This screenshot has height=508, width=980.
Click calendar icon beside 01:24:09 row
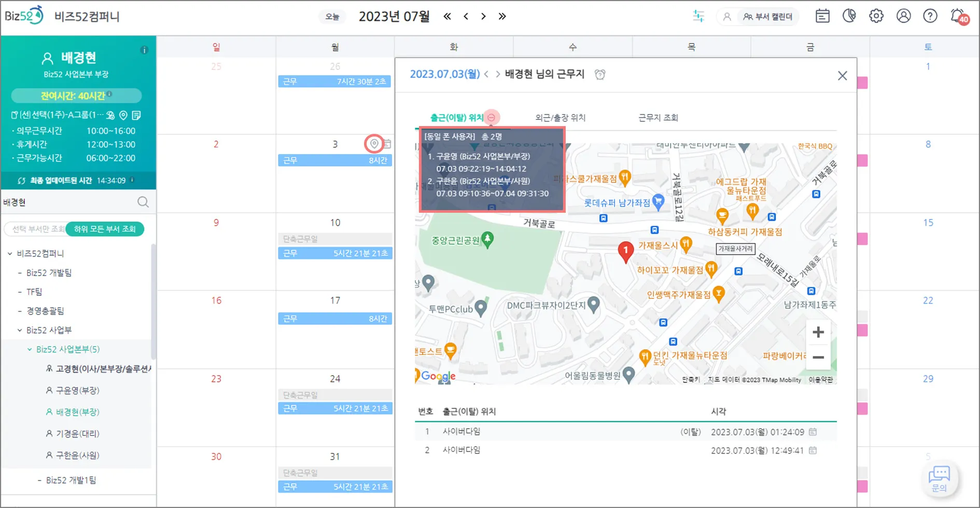pyautogui.click(x=813, y=432)
